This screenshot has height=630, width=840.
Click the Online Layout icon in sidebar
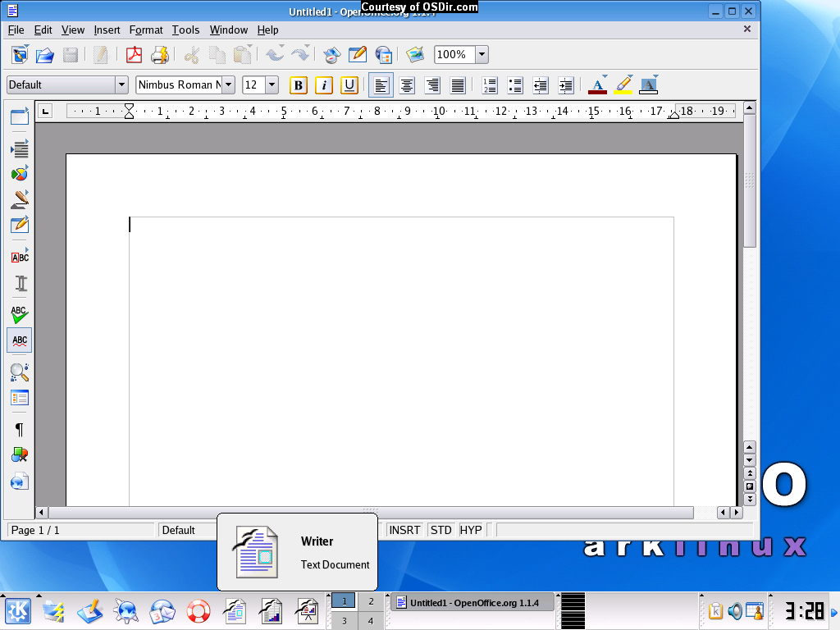(20, 482)
